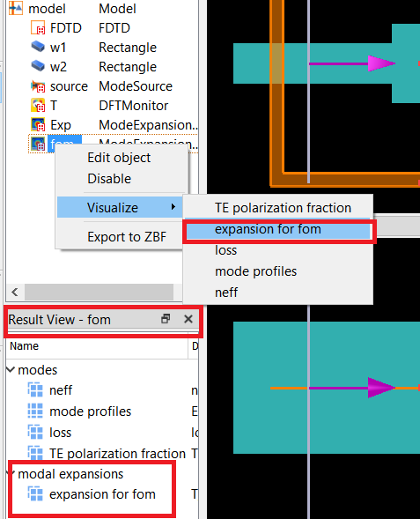Collapse the modes result group
Viewport: 420px width, 519px height.
click(11, 369)
